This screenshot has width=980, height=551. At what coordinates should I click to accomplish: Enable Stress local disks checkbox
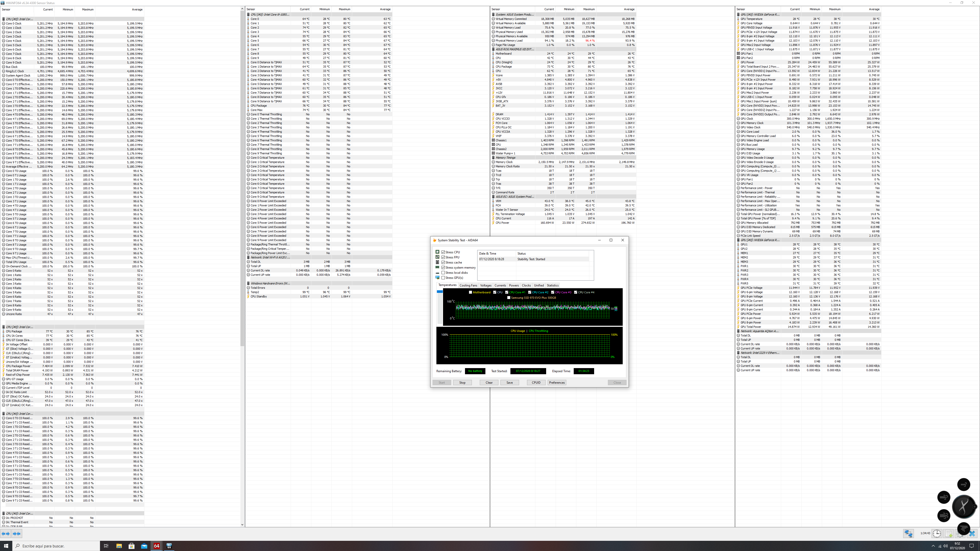(443, 273)
